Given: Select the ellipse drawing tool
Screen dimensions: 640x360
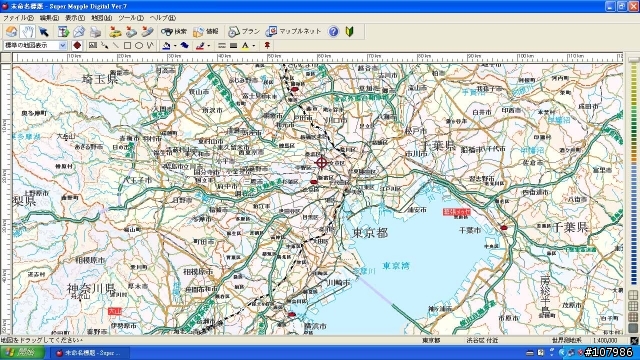Looking at the screenshot, I should tap(139, 46).
